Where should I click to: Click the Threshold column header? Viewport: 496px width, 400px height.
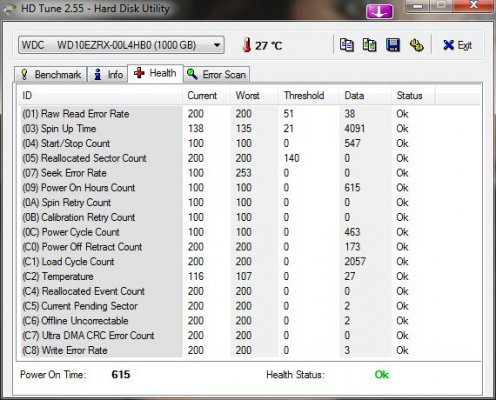[x=309, y=96]
